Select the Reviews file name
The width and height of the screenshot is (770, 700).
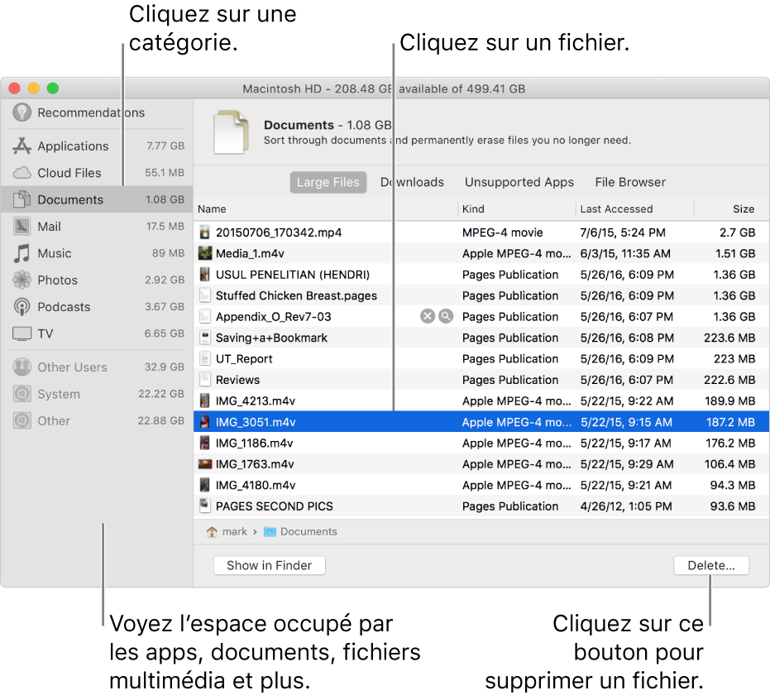point(237,381)
